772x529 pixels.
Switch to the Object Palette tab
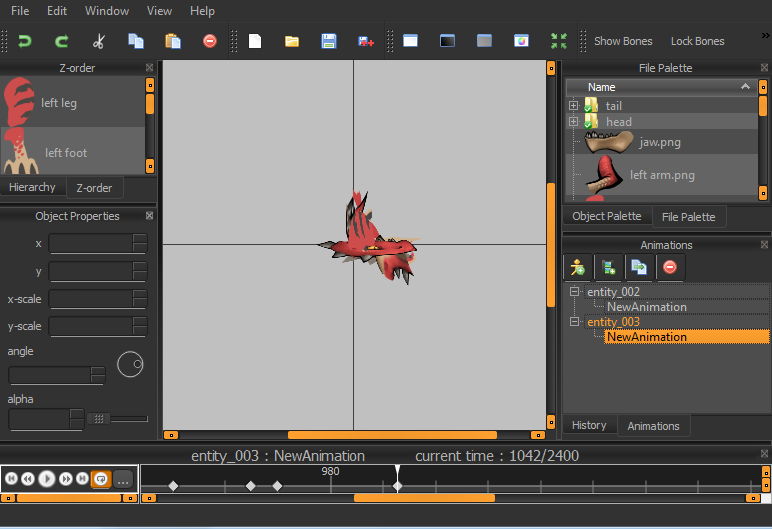coord(607,216)
